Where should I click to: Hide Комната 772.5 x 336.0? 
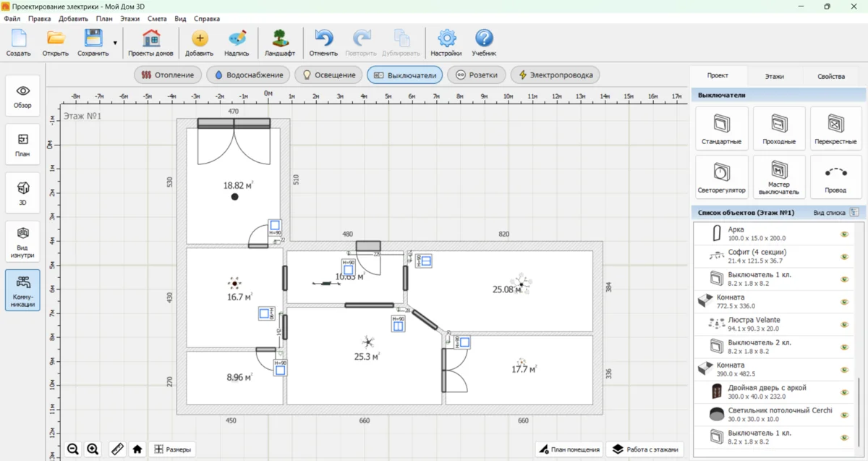tap(843, 302)
